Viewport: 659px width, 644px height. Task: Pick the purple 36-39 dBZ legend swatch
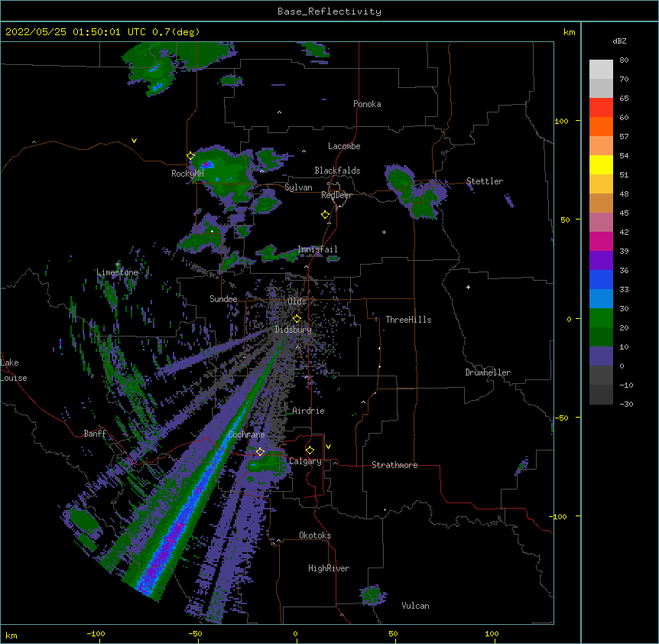pos(601,261)
